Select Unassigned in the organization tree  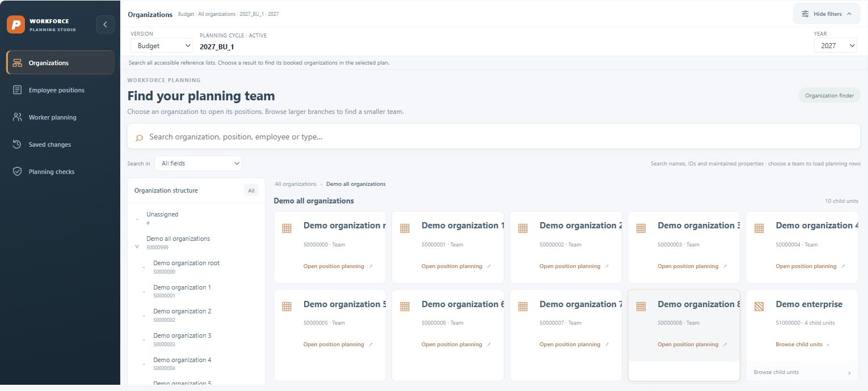(x=162, y=215)
